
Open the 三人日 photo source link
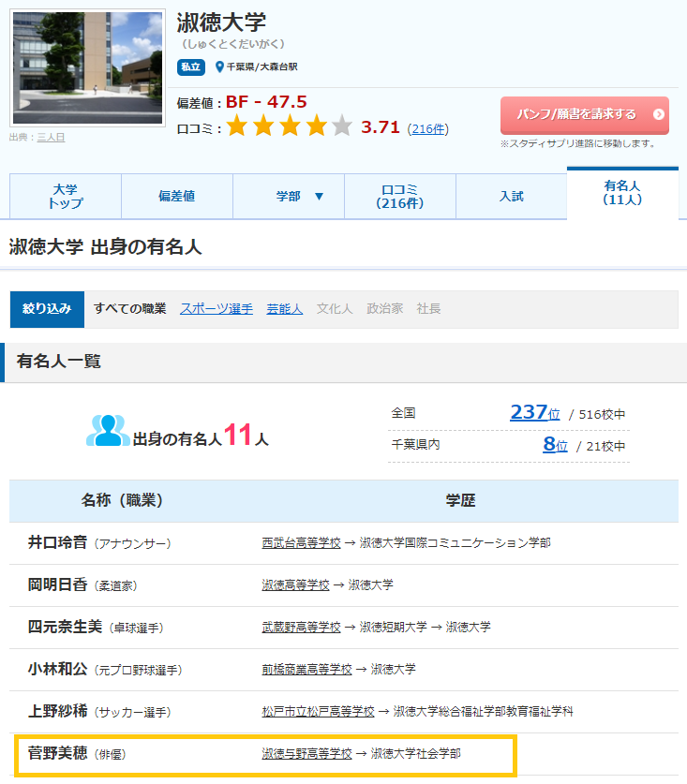pos(51,137)
